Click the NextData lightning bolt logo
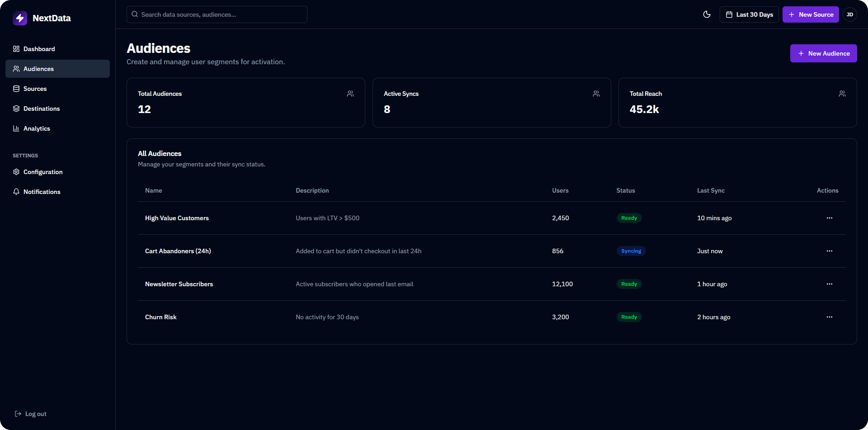868x430 pixels. tap(20, 18)
